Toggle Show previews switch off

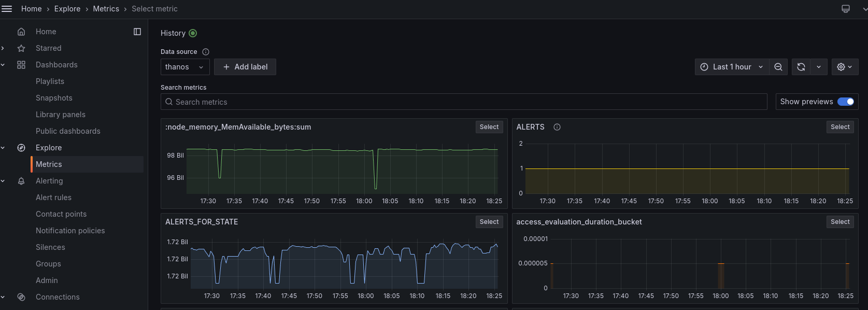(846, 102)
